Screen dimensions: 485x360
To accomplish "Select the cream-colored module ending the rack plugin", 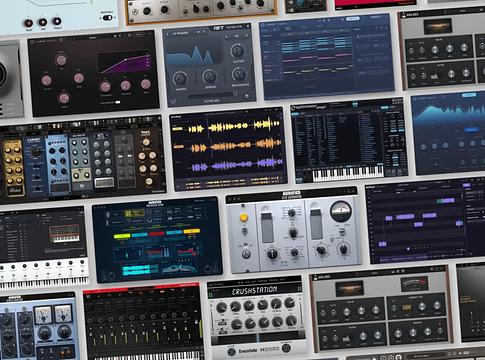I will 148,161.
